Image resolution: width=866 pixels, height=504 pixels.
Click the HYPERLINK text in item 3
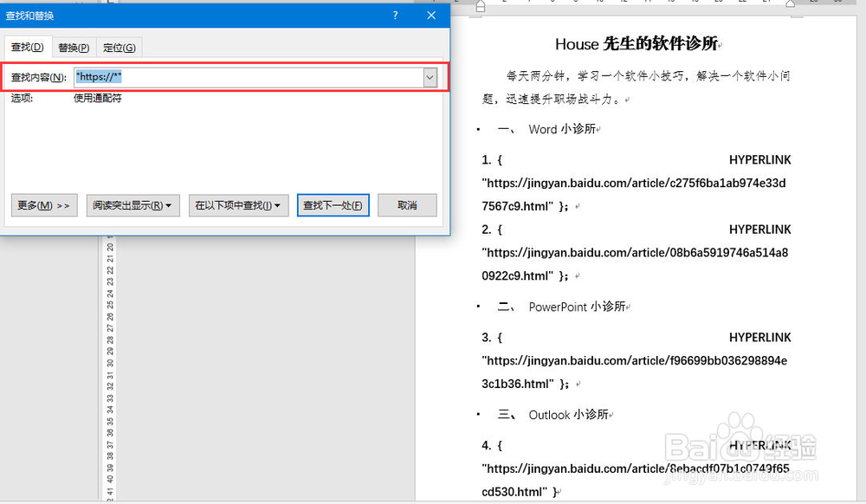coord(760,337)
